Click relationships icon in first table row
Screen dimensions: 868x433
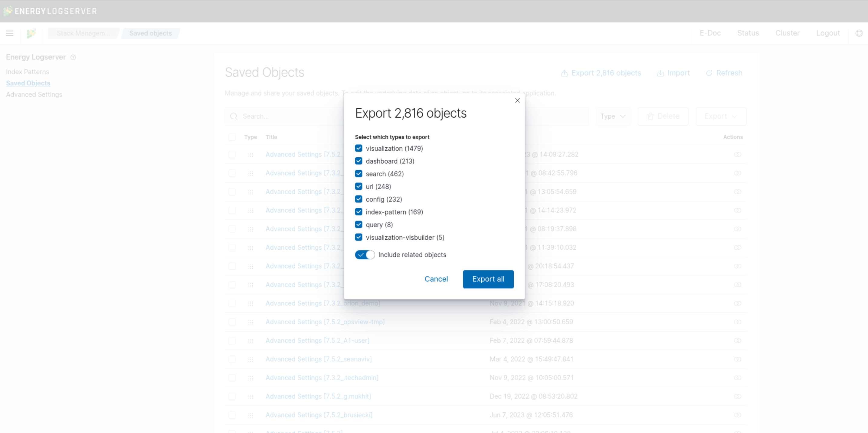pyautogui.click(x=737, y=154)
